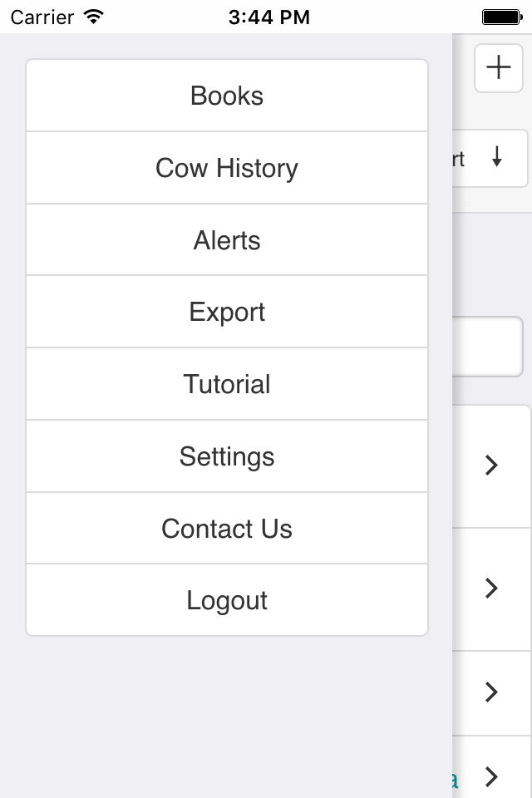Tap the Wi-Fi status icon
532x798 pixels.
94,17
